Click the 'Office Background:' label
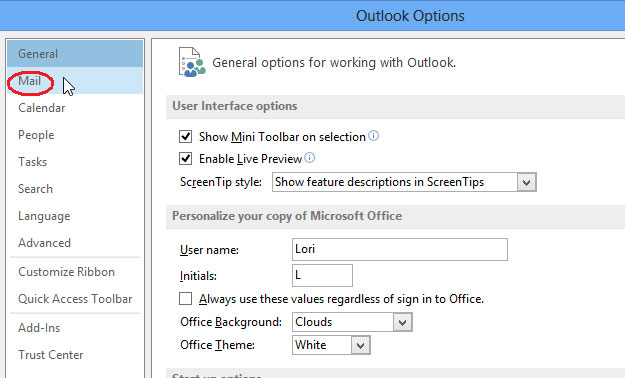Screen dimensions: 625x378 click(231, 322)
